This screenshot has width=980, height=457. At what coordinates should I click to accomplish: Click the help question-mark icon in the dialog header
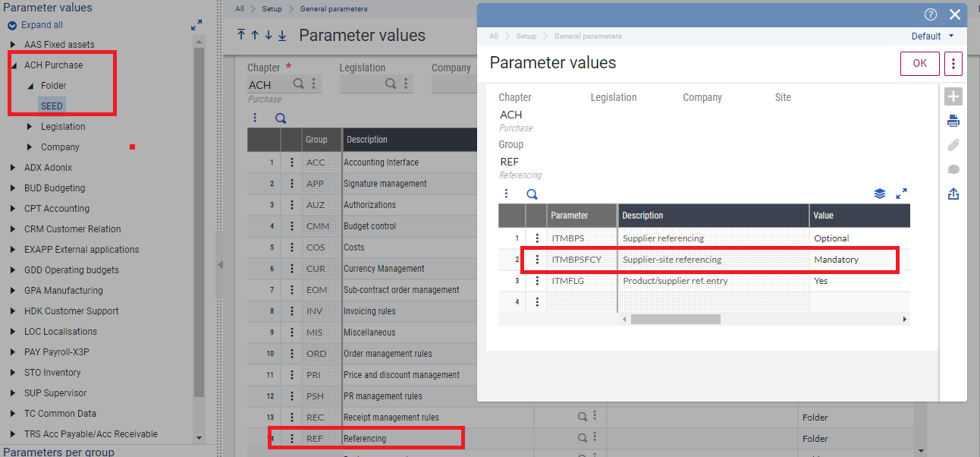[x=930, y=14]
